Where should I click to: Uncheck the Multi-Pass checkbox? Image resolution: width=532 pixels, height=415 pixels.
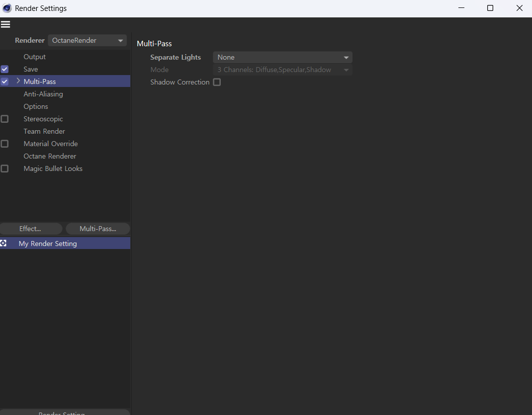pyautogui.click(x=5, y=82)
